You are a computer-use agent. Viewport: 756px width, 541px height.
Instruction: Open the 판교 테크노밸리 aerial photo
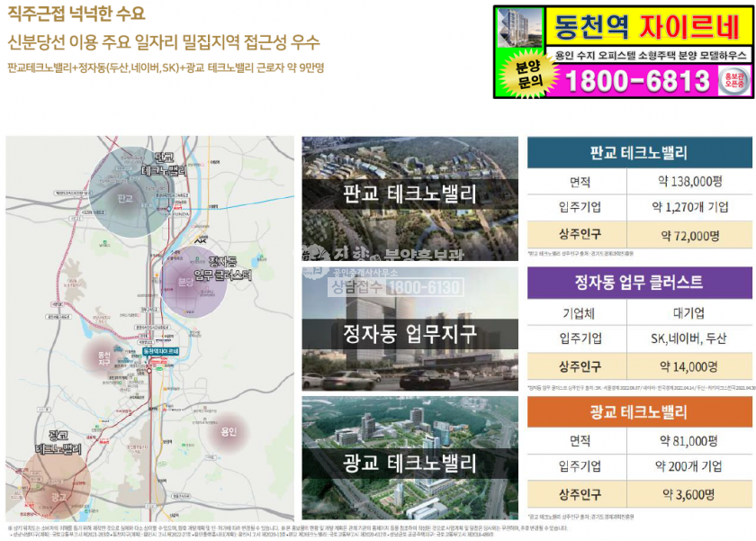click(x=409, y=198)
